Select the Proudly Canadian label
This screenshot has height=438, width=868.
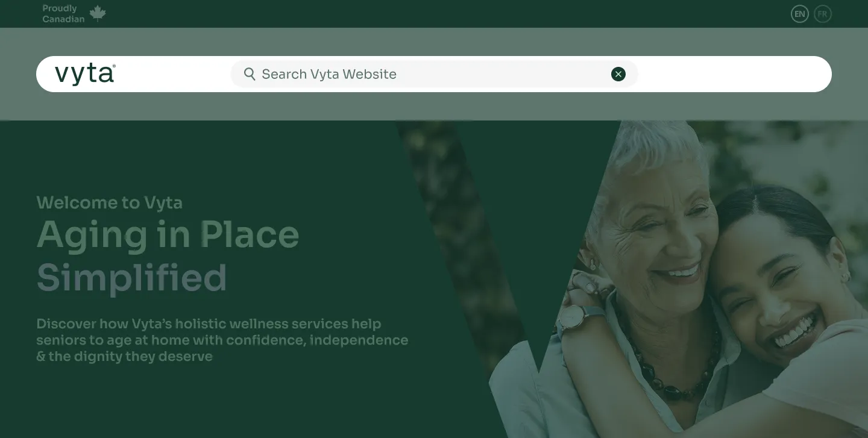click(x=63, y=13)
